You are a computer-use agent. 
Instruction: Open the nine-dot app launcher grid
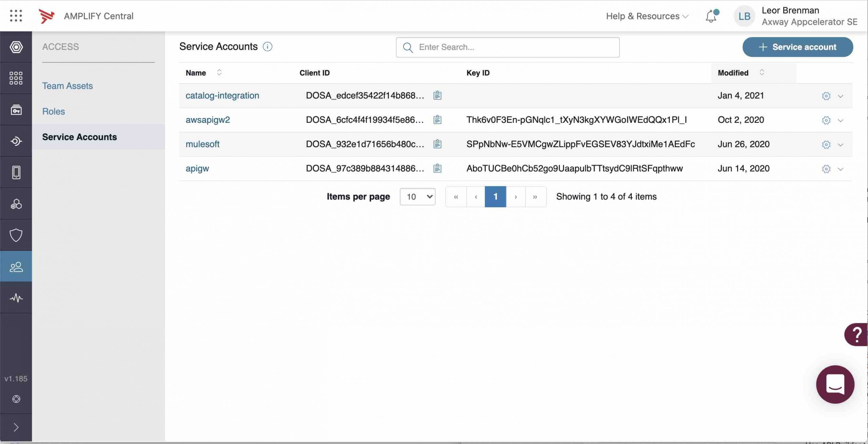(16, 16)
